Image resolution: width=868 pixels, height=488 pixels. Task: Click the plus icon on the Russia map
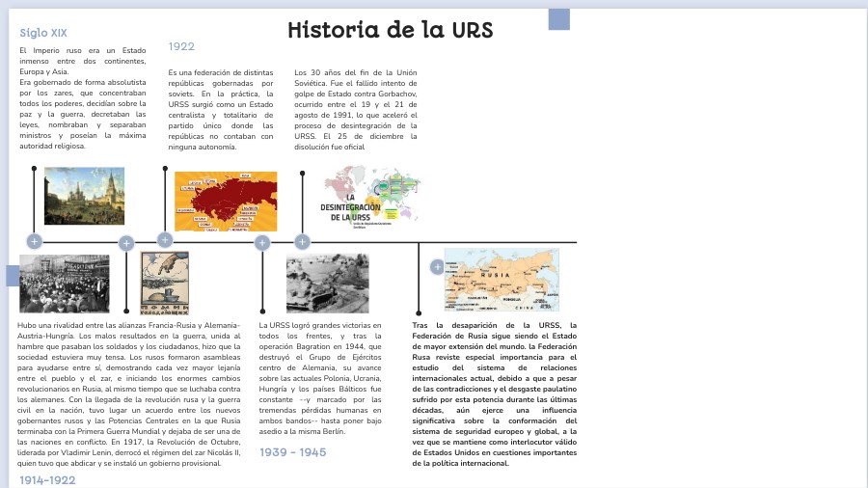pos(437,267)
